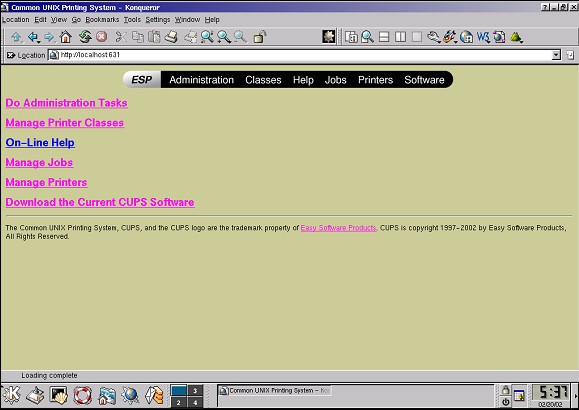
Task: Open the Easy Software Products link
Action: point(338,228)
